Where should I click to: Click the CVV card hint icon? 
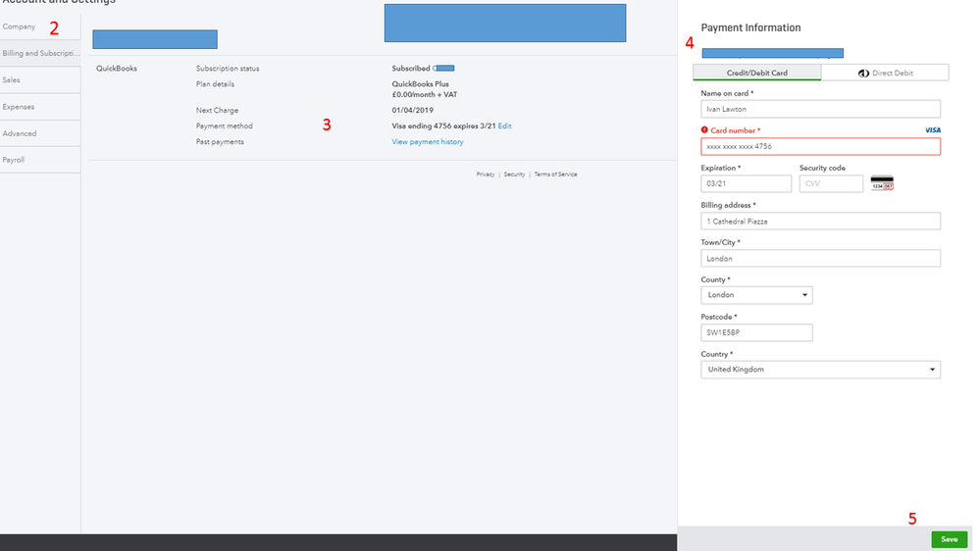pos(882,183)
